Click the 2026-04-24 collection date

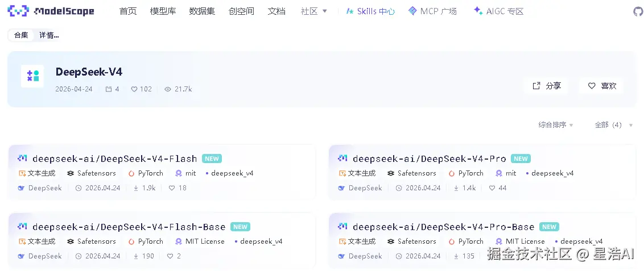(x=74, y=89)
